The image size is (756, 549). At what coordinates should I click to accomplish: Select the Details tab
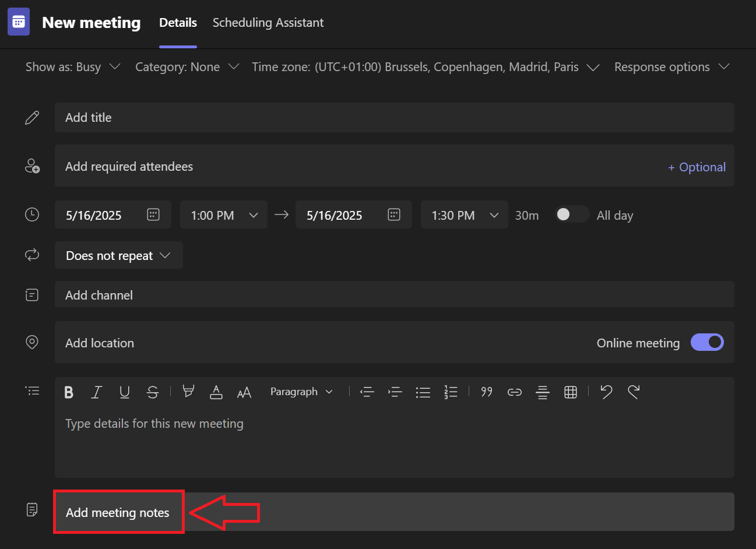(x=178, y=23)
